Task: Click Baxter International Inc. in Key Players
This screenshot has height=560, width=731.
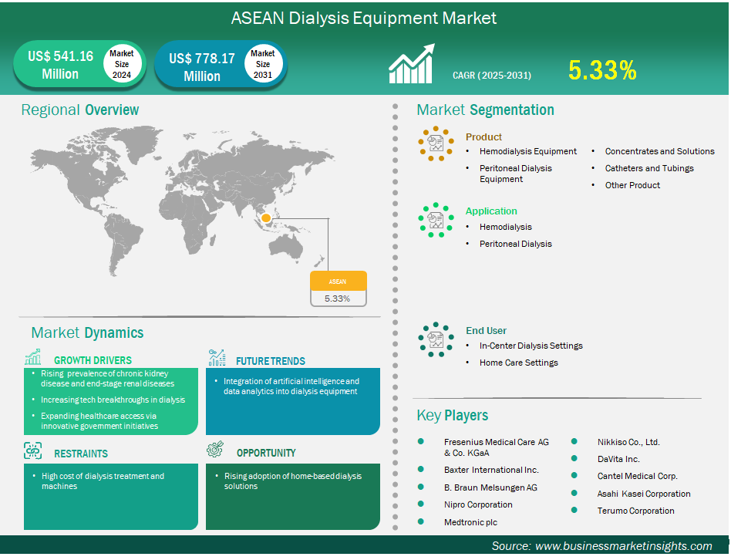Action: (x=491, y=470)
